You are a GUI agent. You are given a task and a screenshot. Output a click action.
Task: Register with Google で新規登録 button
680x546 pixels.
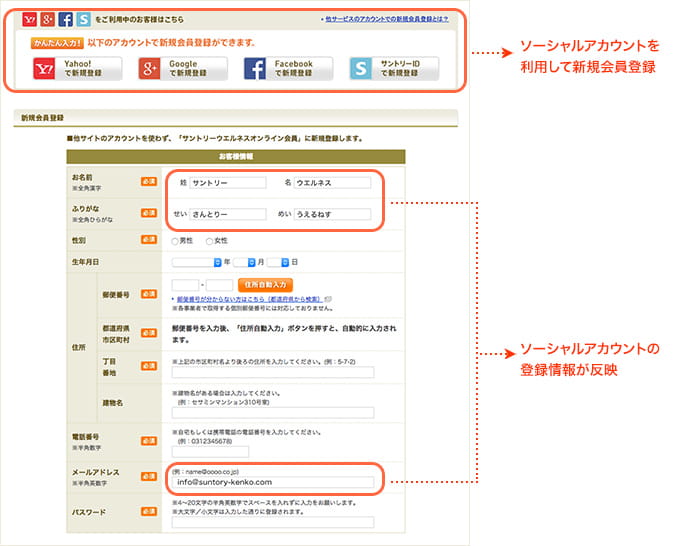(x=183, y=69)
